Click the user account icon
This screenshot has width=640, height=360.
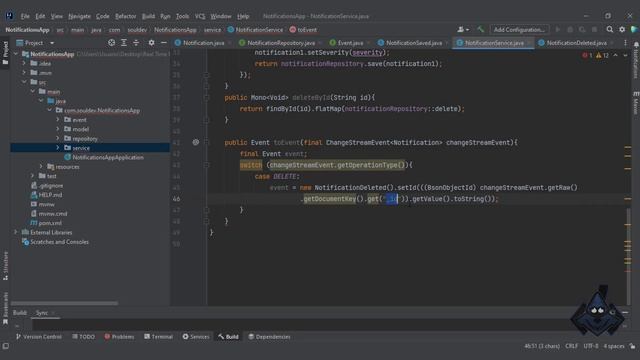pos(462,29)
